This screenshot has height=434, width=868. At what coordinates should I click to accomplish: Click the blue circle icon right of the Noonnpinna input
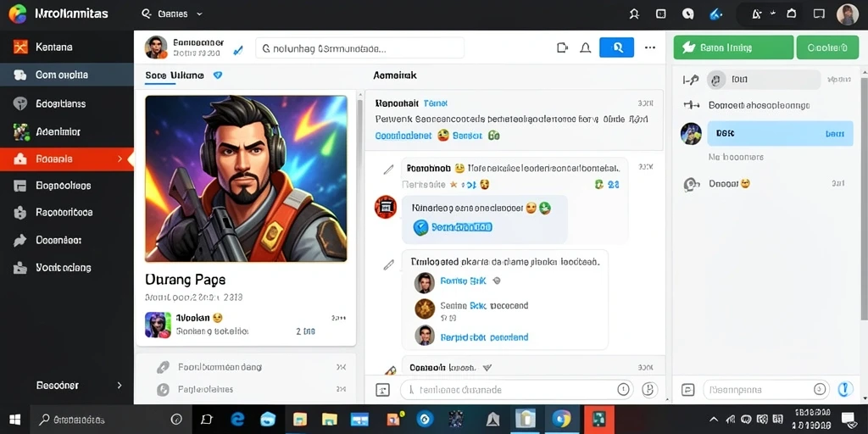[843, 390]
